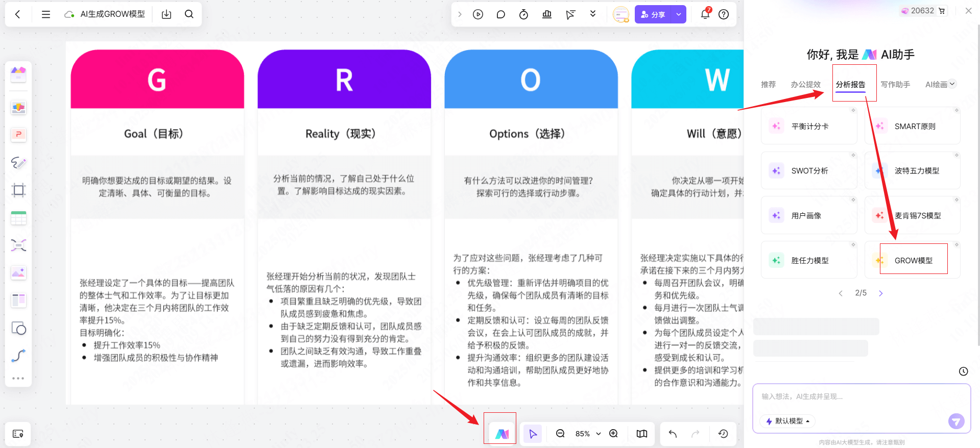Viewport: 980px width, 448px height.
Task: Redo the last action
Action: 695,434
